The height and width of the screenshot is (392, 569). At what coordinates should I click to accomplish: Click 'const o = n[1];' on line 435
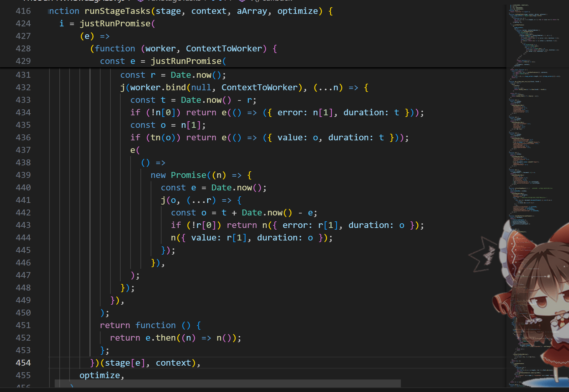pyautogui.click(x=168, y=125)
